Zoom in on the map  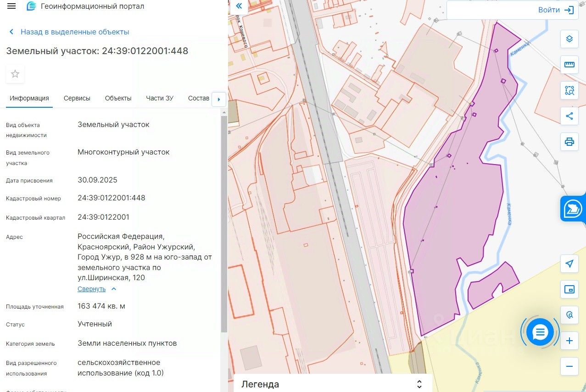[x=569, y=341]
